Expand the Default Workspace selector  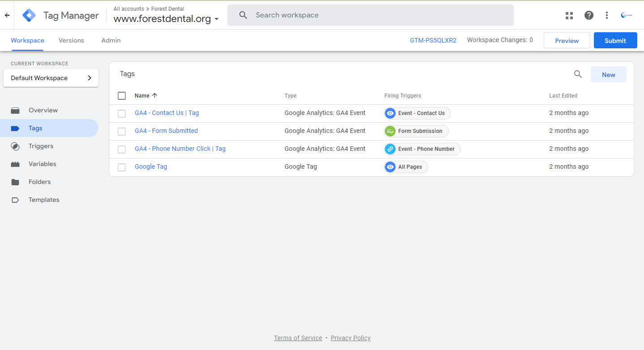(x=51, y=78)
